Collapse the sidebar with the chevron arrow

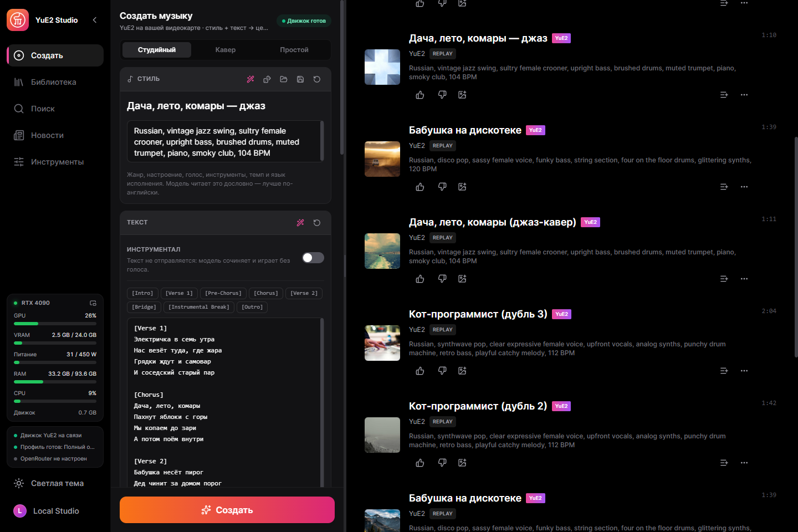[95, 20]
